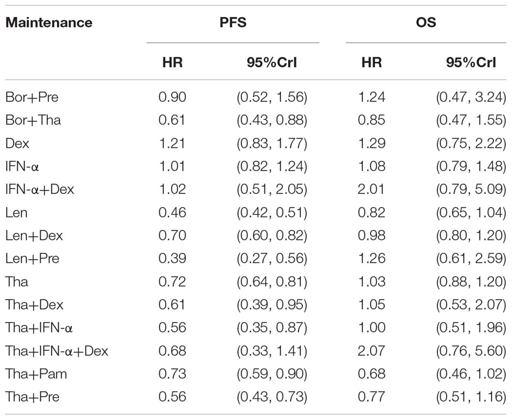The image size is (512, 420).
Task: Select the Len+Dex row label
Action: coord(34,235)
